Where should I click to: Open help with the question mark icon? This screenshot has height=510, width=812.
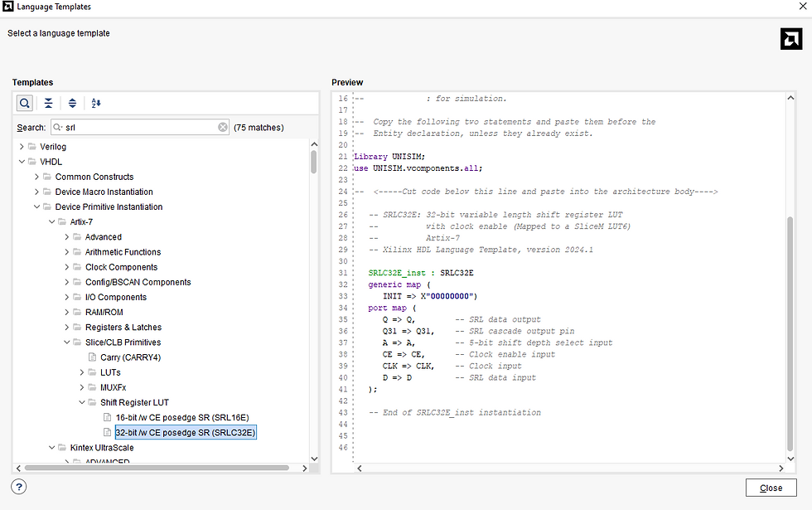click(18, 487)
